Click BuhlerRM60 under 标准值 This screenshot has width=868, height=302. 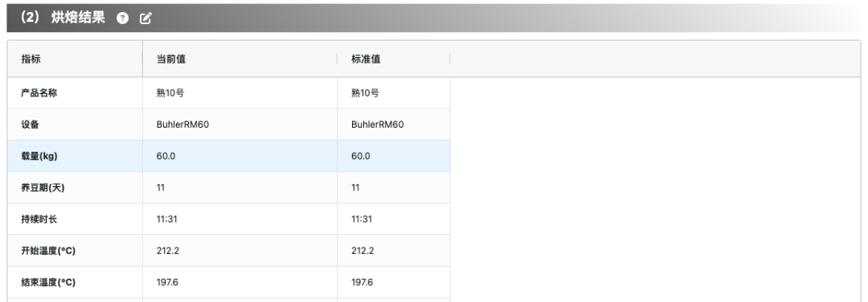[378, 124]
